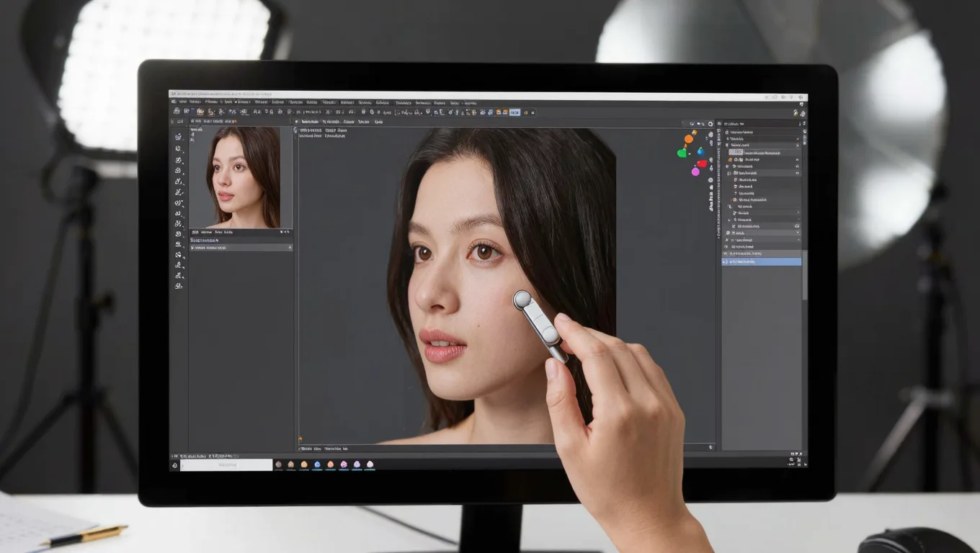
Task: Pick the green color dot on canvas
Action: pyautogui.click(x=682, y=153)
